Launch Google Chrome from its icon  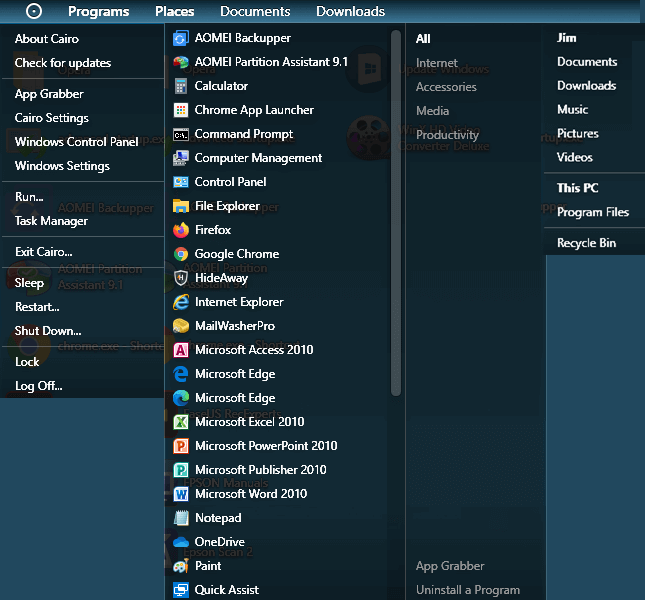[x=181, y=254]
